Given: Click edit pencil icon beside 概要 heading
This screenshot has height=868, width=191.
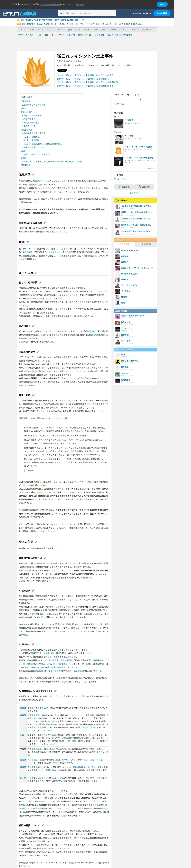Looking at the screenshot, I should click(28, 242).
